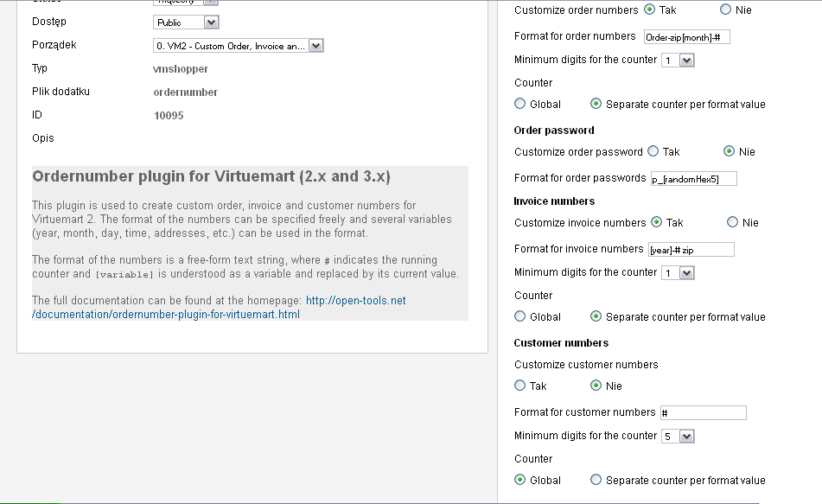This screenshot has width=822, height=504.
Task: Click the Format for invoice numbers field
Action: coord(691,249)
